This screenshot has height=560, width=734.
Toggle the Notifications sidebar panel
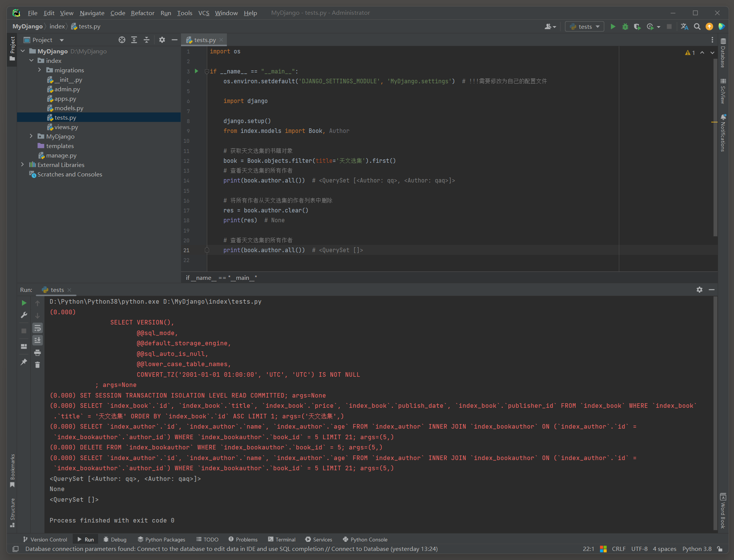point(723,133)
